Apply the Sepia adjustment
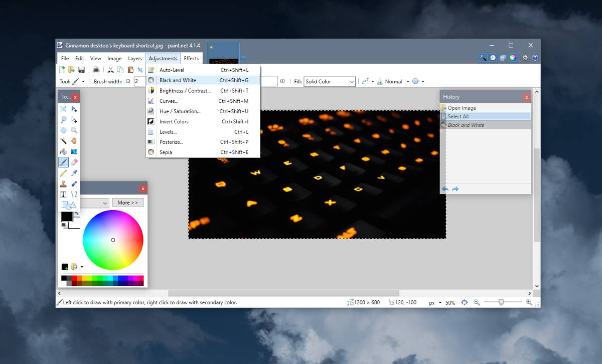The image size is (602, 364). (x=166, y=152)
